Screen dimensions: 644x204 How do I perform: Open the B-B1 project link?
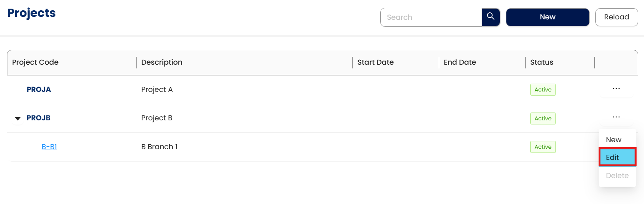[x=49, y=147]
